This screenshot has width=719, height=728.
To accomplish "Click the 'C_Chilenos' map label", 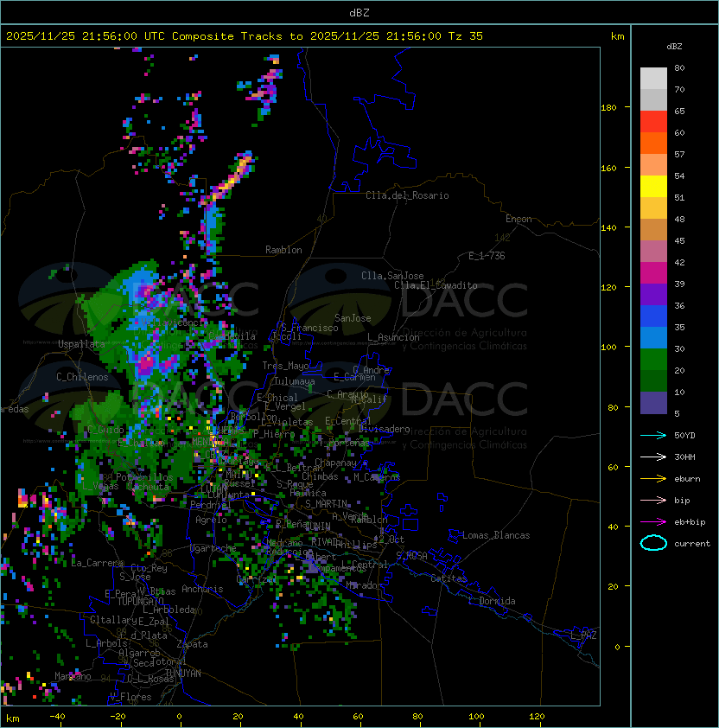I will pos(82,377).
